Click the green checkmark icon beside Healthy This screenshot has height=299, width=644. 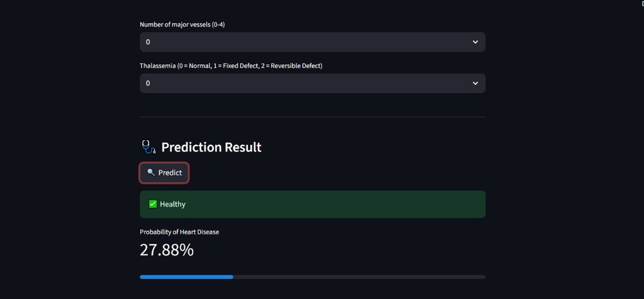(x=152, y=204)
